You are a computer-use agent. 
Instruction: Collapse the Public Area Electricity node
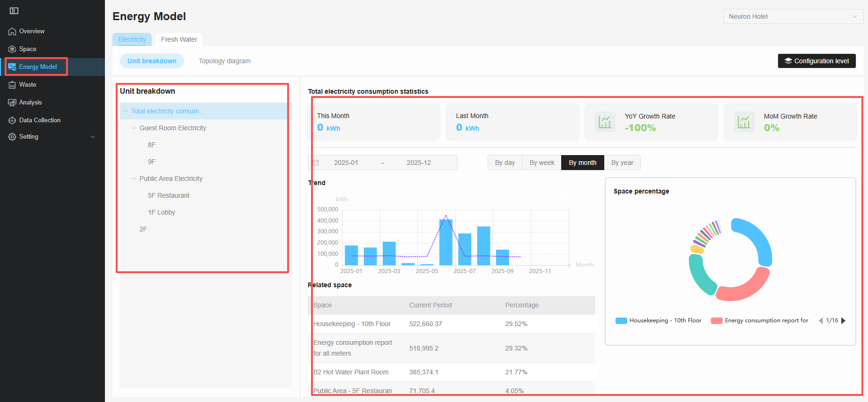coord(134,179)
